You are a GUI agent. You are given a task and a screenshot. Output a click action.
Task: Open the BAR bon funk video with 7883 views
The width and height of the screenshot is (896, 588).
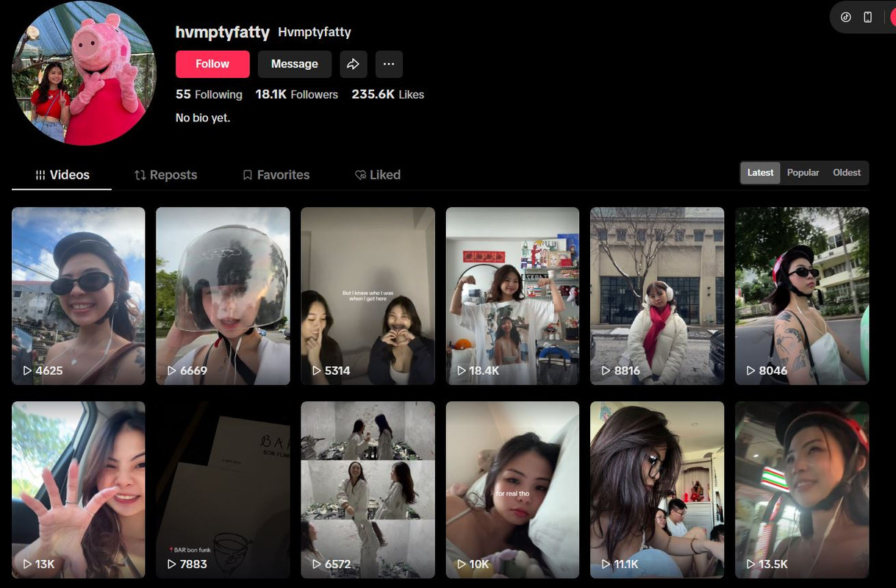point(223,490)
